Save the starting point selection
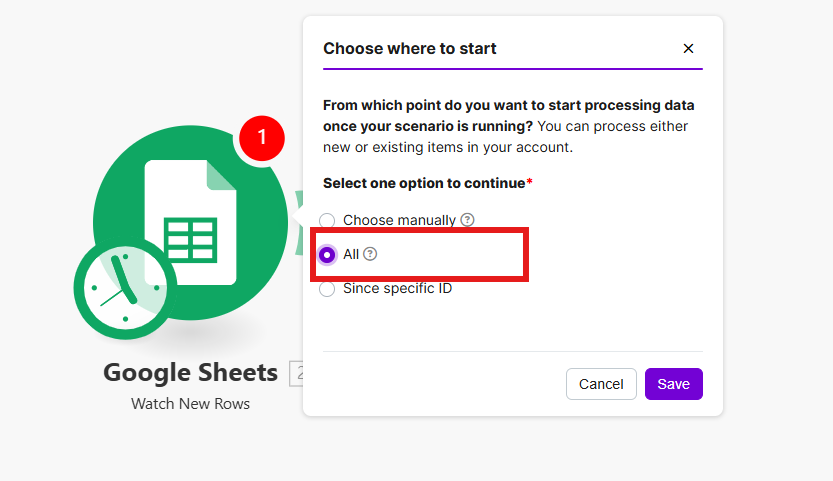The height and width of the screenshot is (481, 833). point(673,384)
